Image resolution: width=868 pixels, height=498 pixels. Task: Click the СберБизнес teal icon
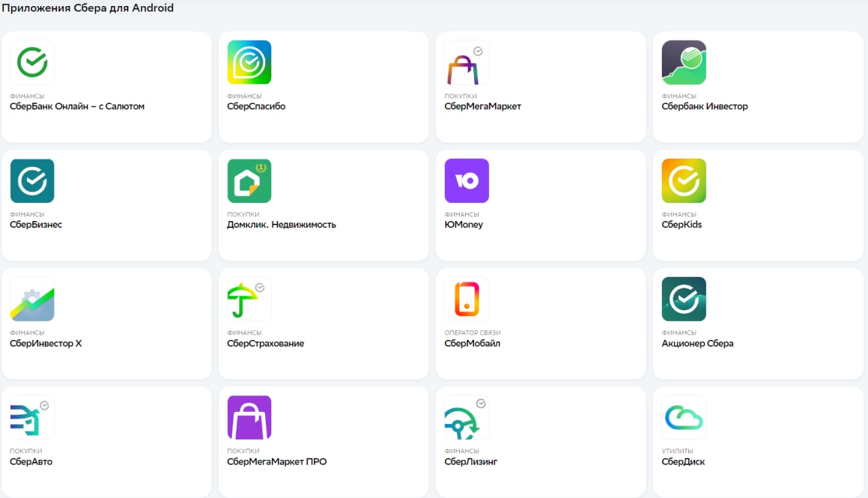33,180
